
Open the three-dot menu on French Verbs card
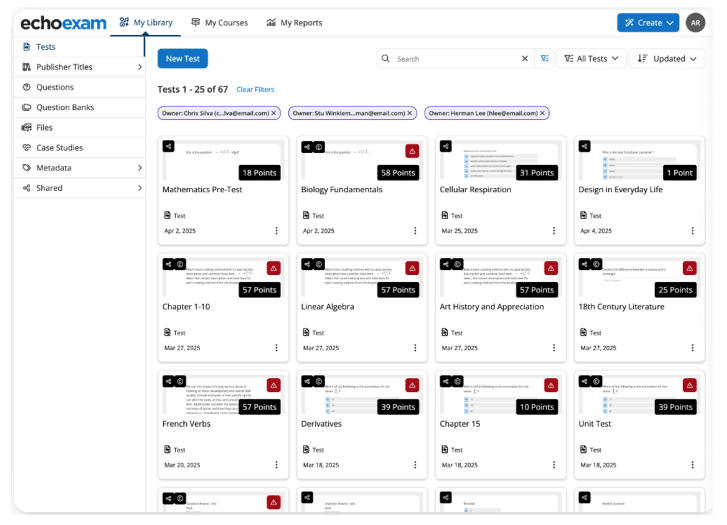[276, 465]
